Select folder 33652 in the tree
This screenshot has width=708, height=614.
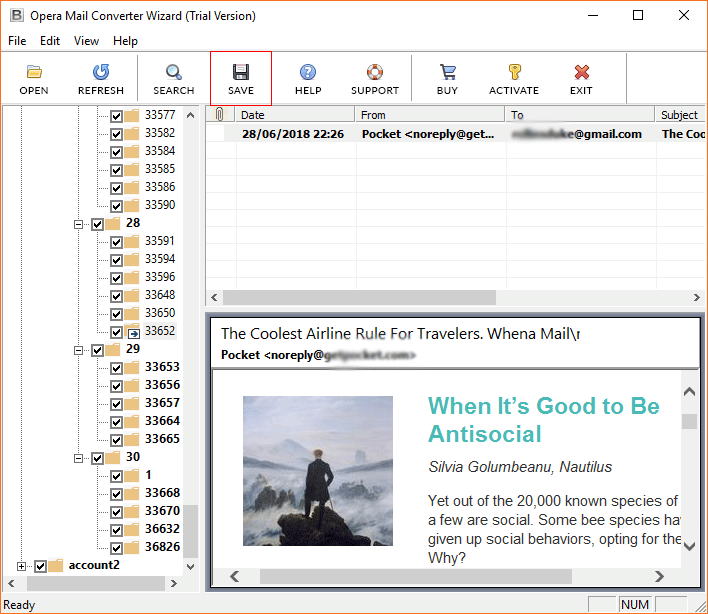(x=160, y=331)
